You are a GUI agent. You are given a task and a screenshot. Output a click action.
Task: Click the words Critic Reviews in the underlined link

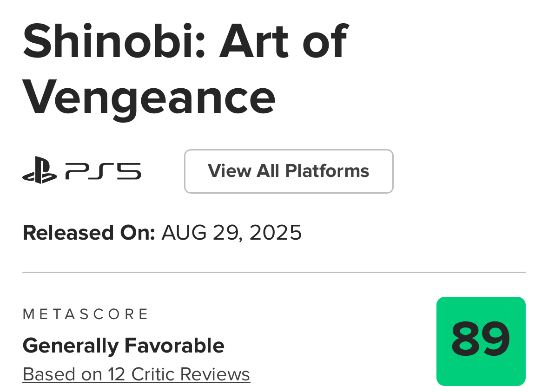(x=191, y=374)
